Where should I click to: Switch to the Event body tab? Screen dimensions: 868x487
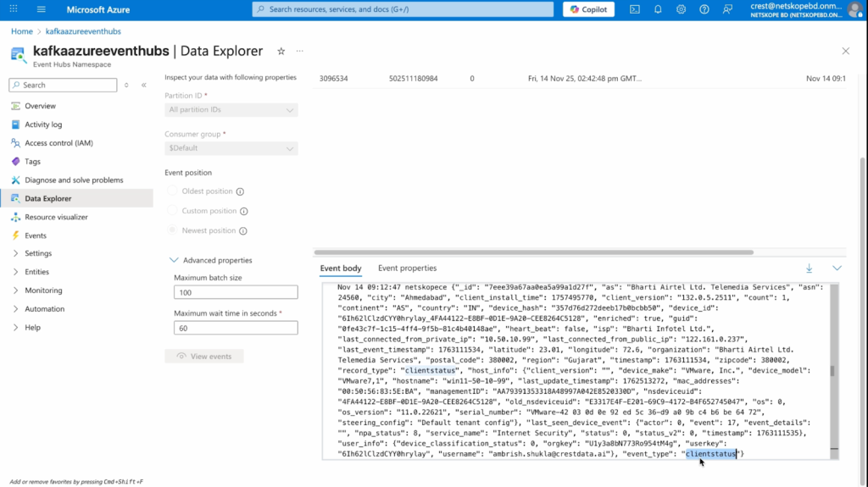point(341,268)
